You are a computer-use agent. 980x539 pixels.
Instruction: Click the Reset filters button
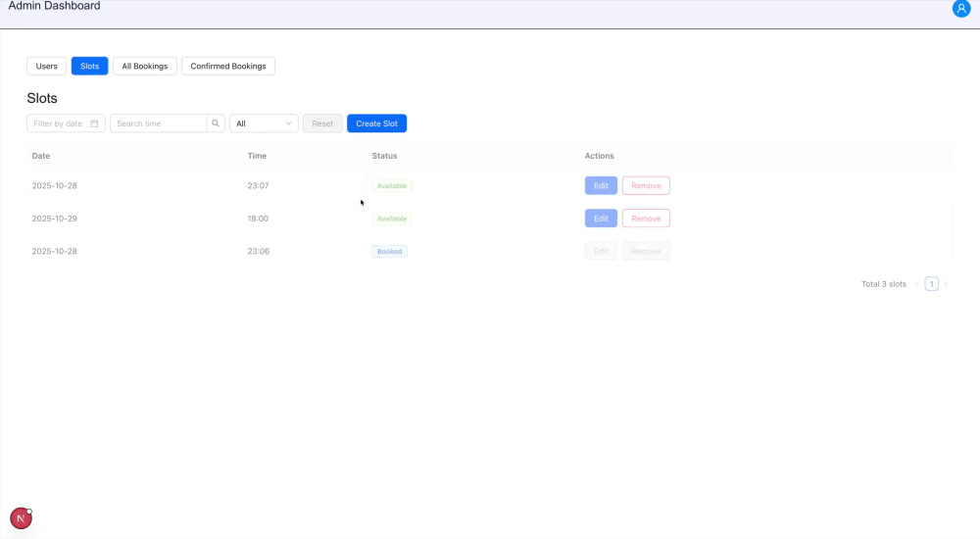tap(322, 123)
